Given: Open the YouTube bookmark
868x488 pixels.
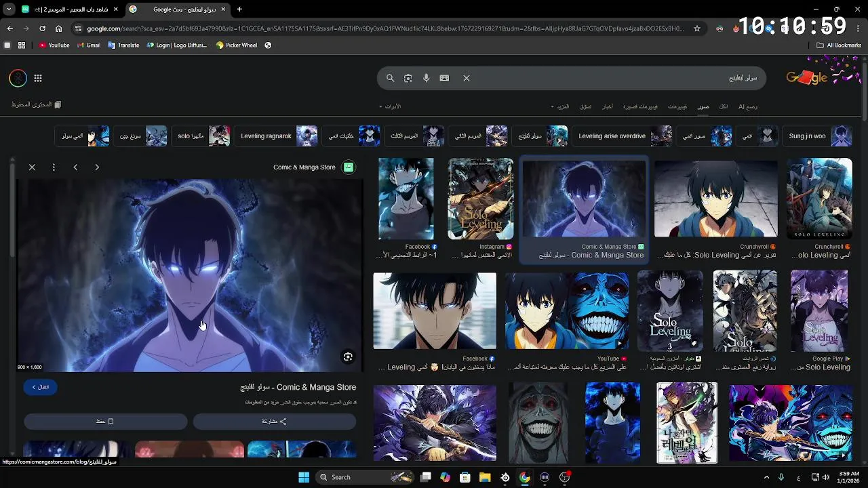Looking at the screenshot, I should (x=54, y=45).
